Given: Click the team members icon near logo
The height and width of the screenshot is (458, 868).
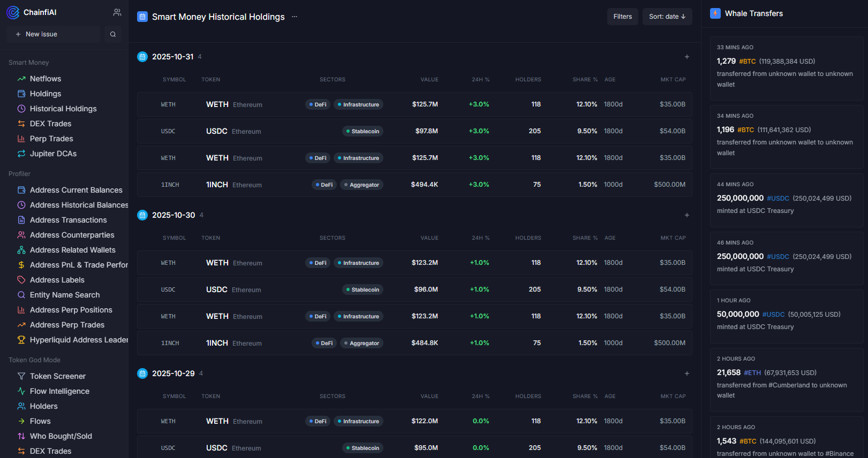Looking at the screenshot, I should tap(117, 12).
